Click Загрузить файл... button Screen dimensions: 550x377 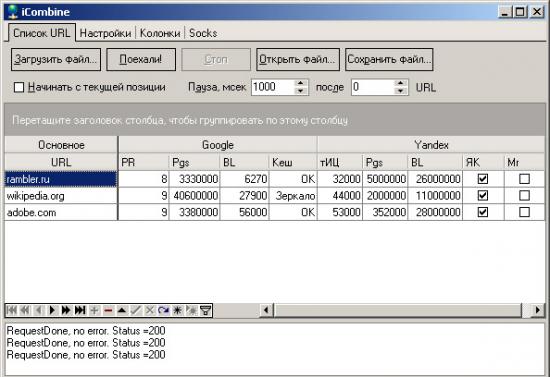[x=56, y=59]
